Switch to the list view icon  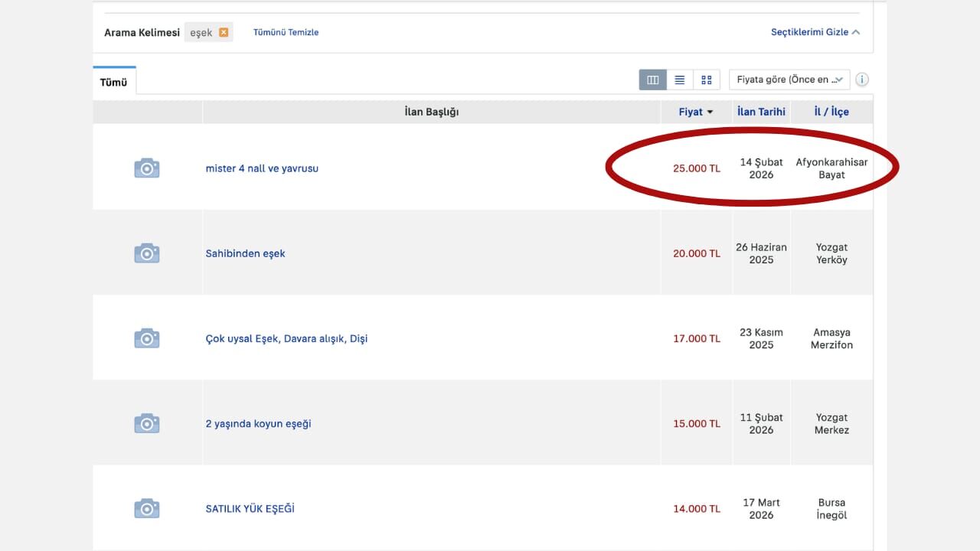679,80
